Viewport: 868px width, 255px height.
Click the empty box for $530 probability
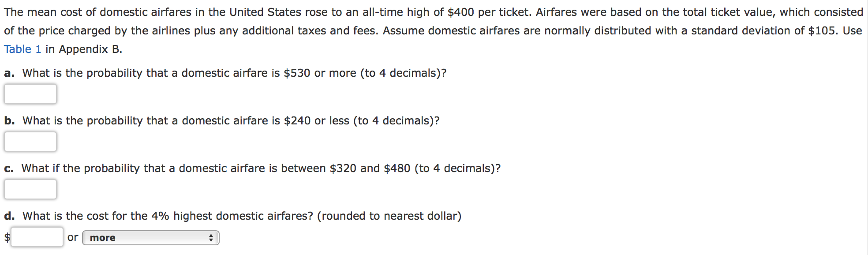click(x=30, y=94)
